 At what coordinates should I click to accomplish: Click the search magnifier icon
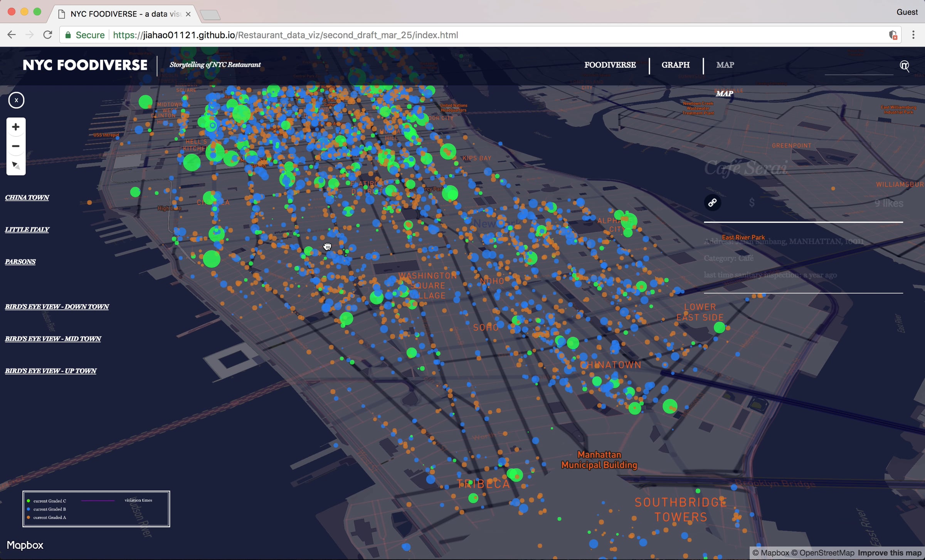(x=904, y=66)
